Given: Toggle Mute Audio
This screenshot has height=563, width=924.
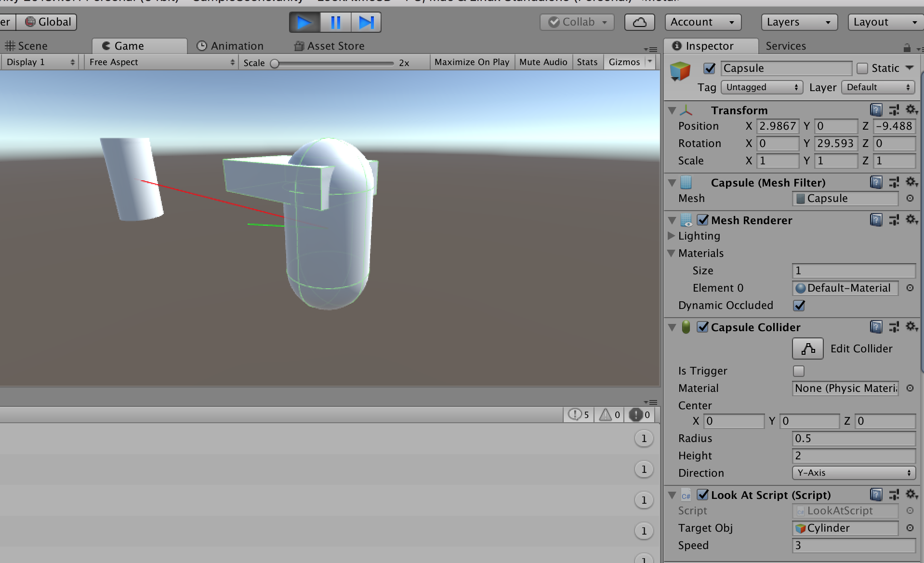Looking at the screenshot, I should [x=543, y=62].
